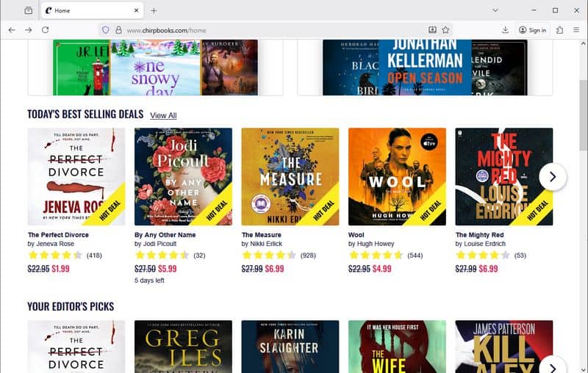Advance best selling deals carousel arrow
The width and height of the screenshot is (588, 373).
(x=553, y=177)
